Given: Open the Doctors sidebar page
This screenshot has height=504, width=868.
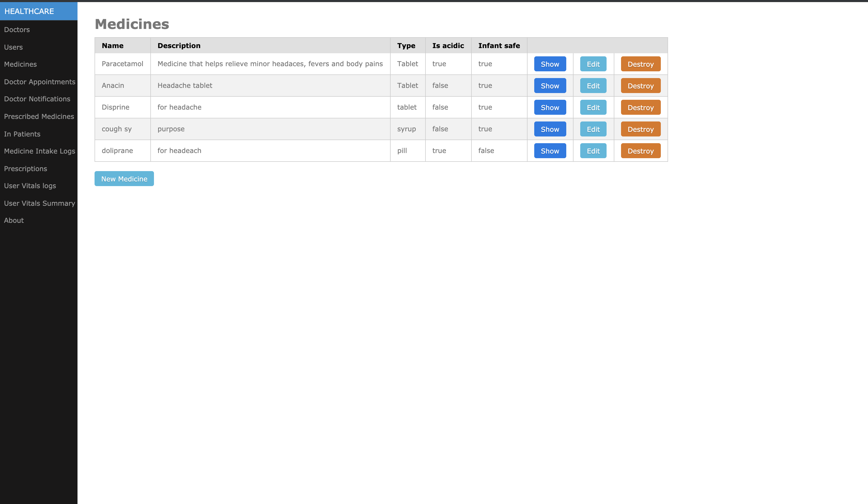Looking at the screenshot, I should pos(17,30).
